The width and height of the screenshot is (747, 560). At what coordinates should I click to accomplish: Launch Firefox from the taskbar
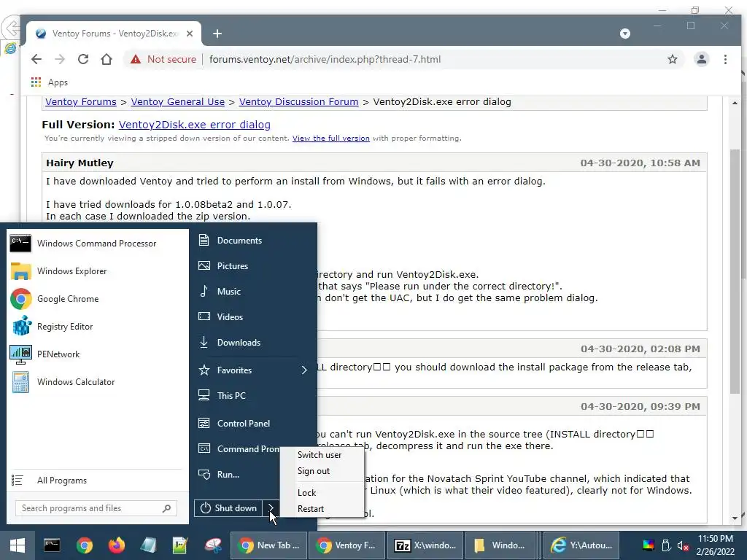[x=116, y=545]
